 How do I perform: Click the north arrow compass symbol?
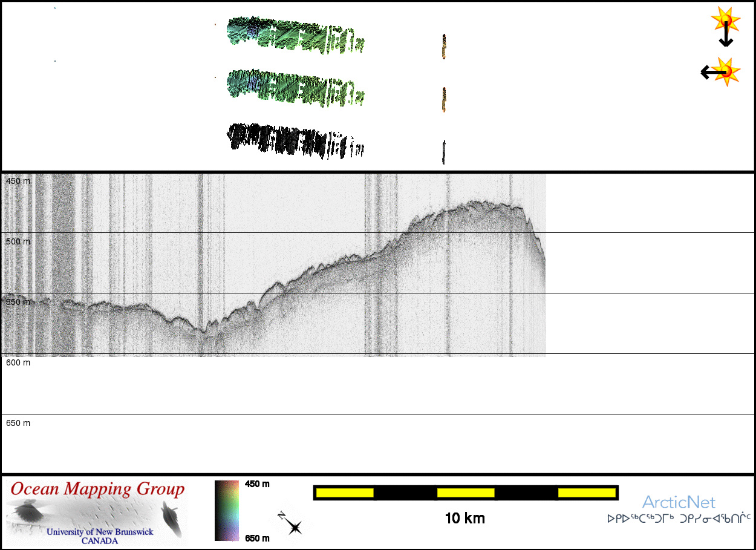[290, 523]
